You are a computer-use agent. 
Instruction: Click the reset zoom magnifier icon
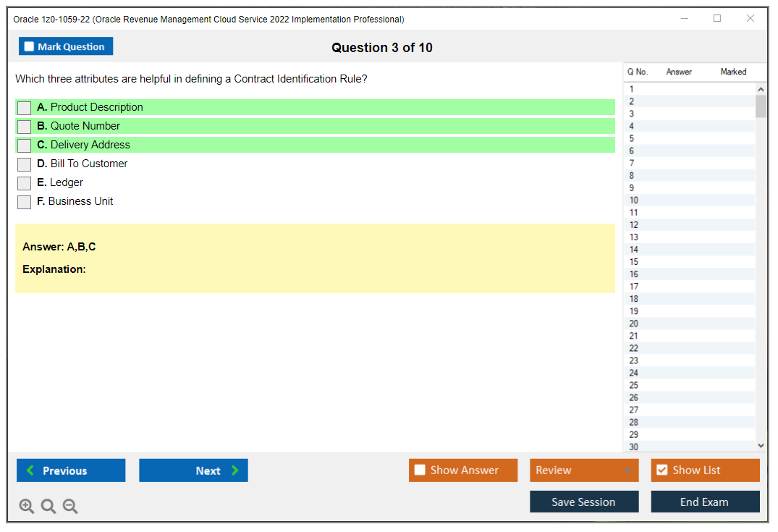tap(48, 507)
